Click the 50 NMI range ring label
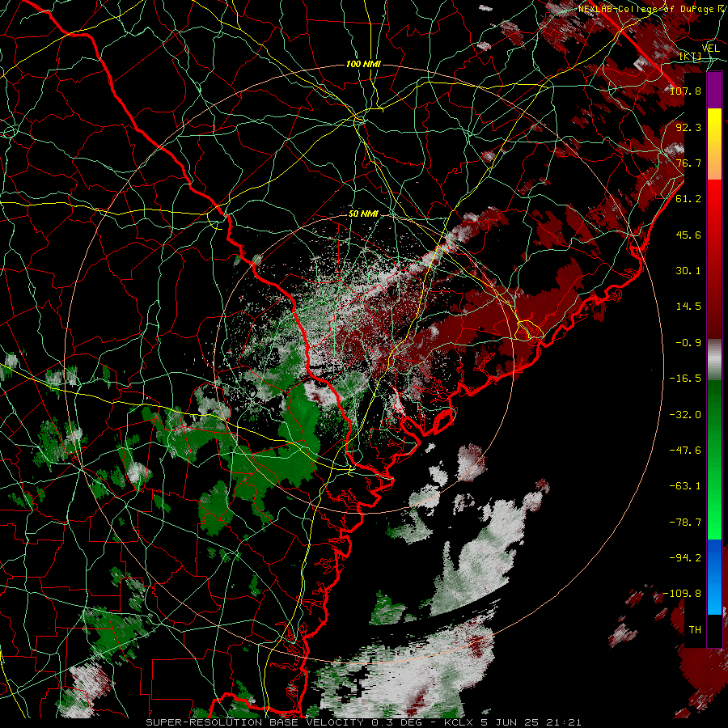Viewport: 728px width, 728px height. tap(363, 214)
